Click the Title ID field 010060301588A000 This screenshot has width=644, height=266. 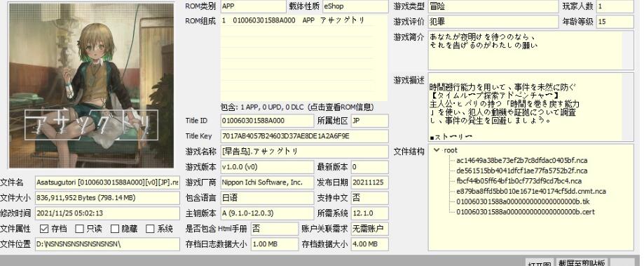[x=267, y=121]
